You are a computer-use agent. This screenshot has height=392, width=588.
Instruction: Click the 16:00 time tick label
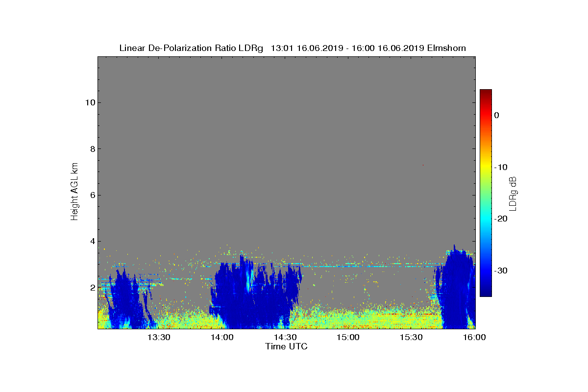474,337
